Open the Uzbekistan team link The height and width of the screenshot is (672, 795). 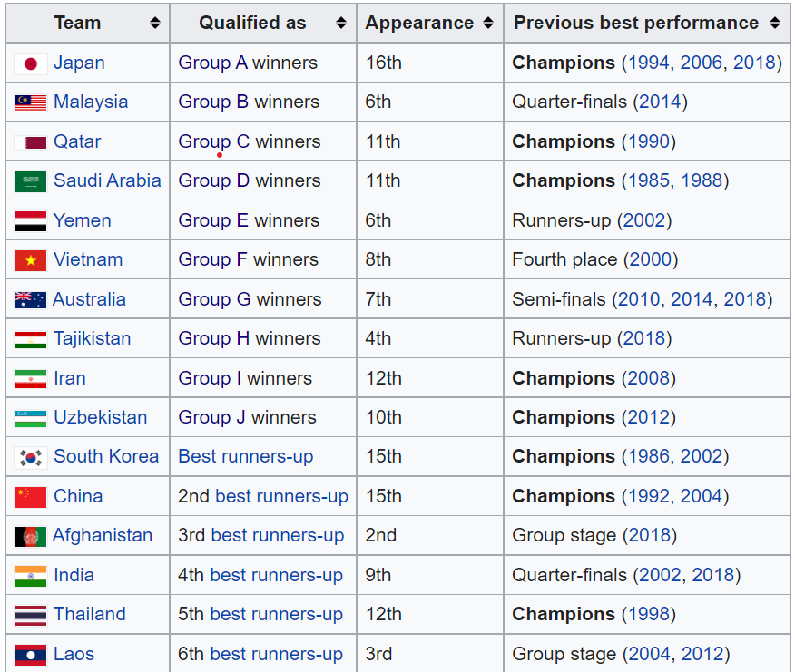(x=100, y=417)
